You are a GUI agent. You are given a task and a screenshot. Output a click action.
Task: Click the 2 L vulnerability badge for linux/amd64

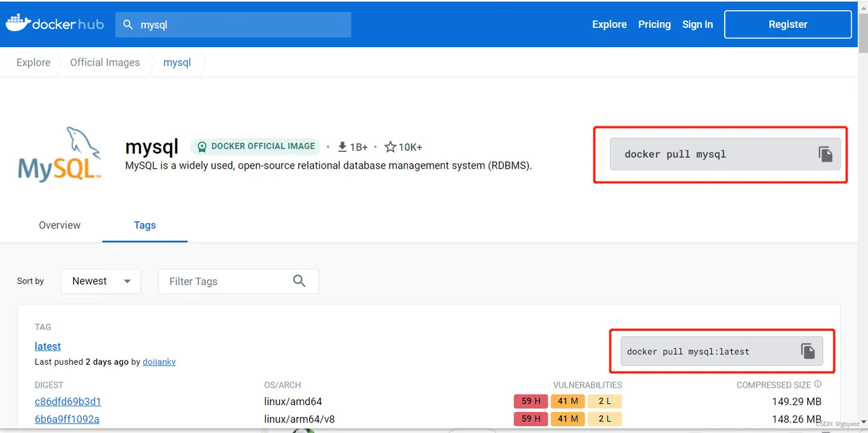click(x=604, y=401)
